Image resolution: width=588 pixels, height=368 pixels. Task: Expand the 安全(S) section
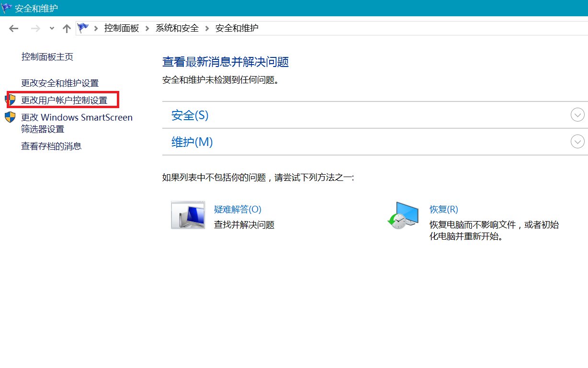(577, 115)
